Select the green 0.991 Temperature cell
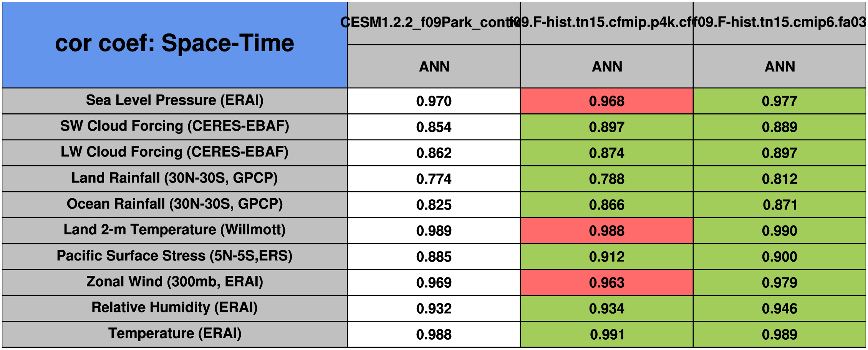This screenshot has width=868, height=350. (607, 335)
